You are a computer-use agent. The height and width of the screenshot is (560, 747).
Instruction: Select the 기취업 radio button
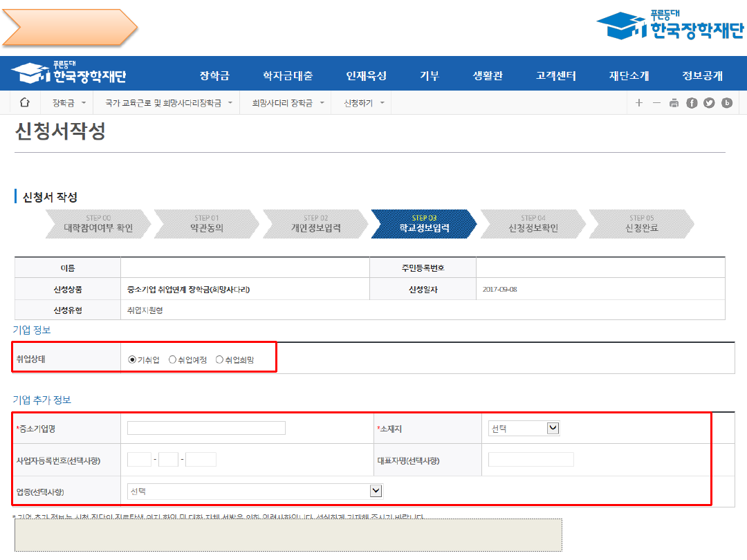click(x=132, y=360)
